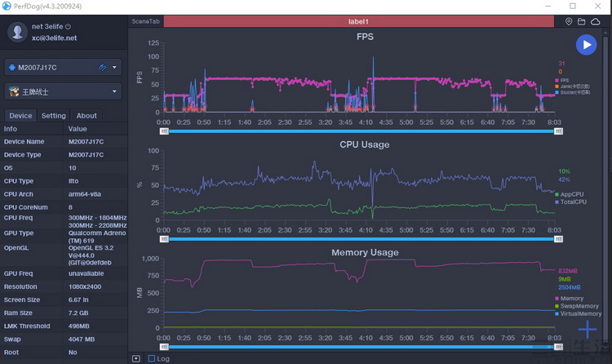The width and height of the screenshot is (612, 364).
Task: Click the red label1 scene bar
Action: pyautogui.click(x=359, y=21)
